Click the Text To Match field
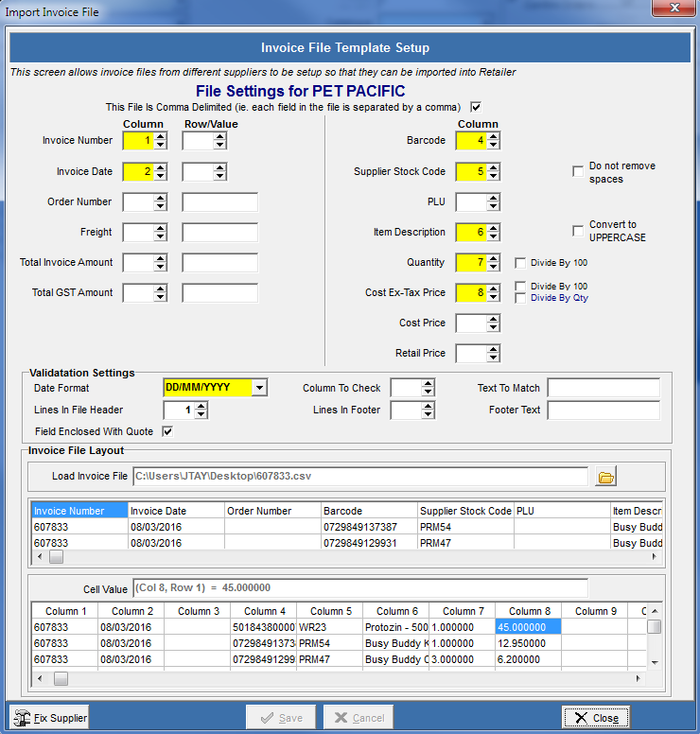Viewport: 700px width, 734px height. coord(604,388)
